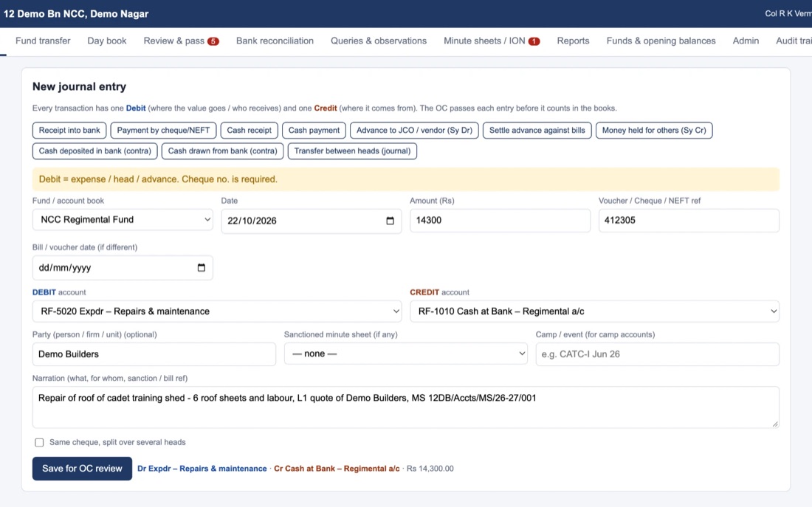Choose 'Money held for others (Sy Cr)'

[x=654, y=131]
